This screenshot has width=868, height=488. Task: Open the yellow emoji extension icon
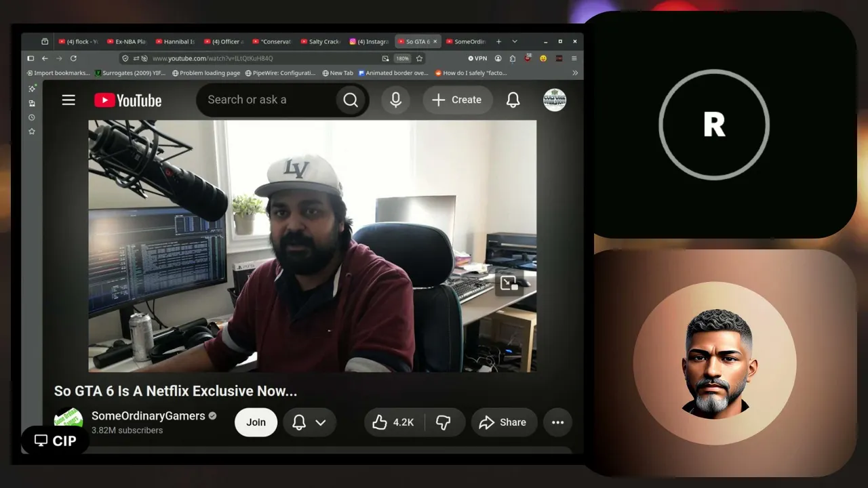tap(543, 58)
